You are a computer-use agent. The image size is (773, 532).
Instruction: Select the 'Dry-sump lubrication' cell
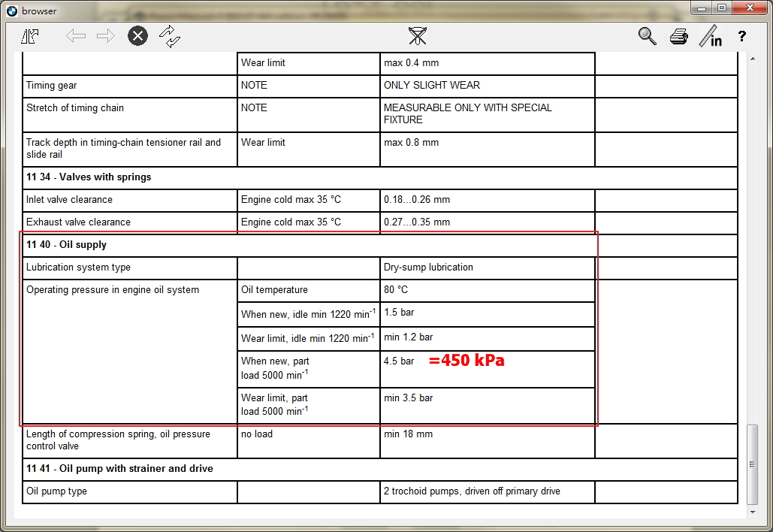(428, 268)
